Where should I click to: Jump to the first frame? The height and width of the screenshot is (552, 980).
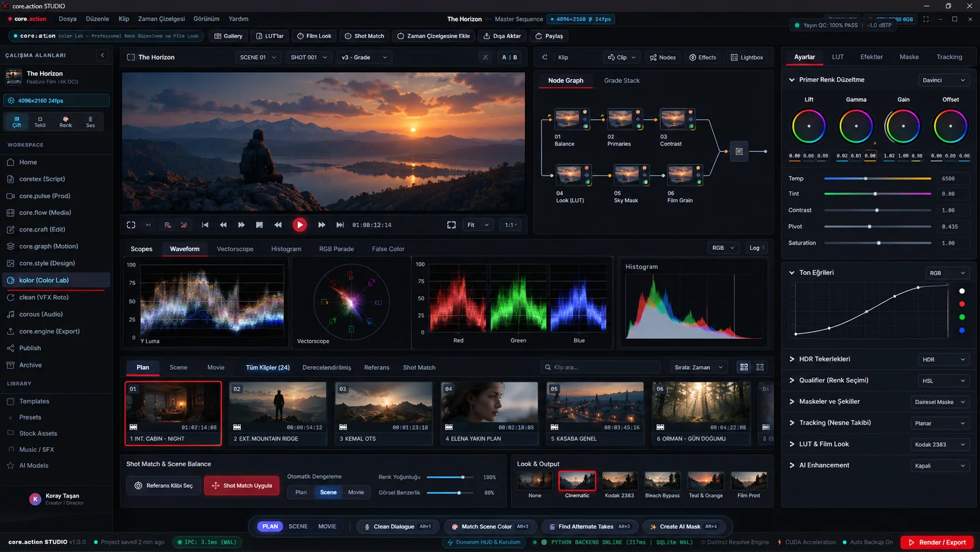205,225
